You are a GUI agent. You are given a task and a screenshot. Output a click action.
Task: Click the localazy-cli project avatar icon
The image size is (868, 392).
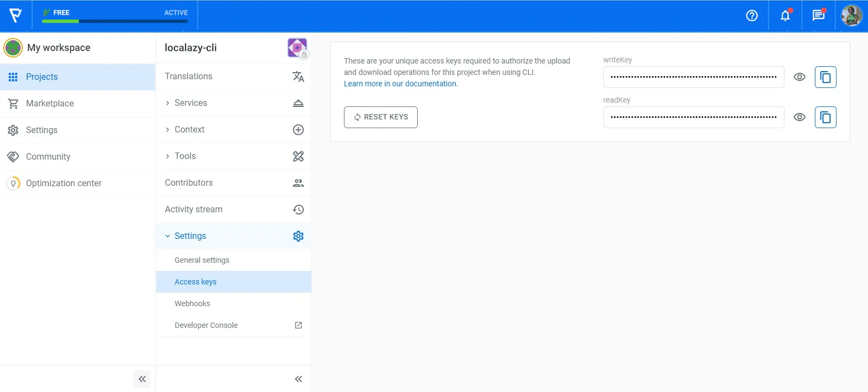coord(297,48)
